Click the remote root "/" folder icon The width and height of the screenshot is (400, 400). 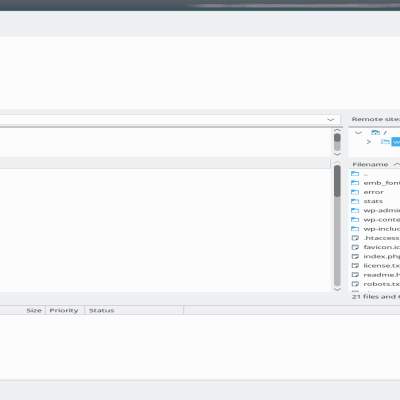coord(376,133)
